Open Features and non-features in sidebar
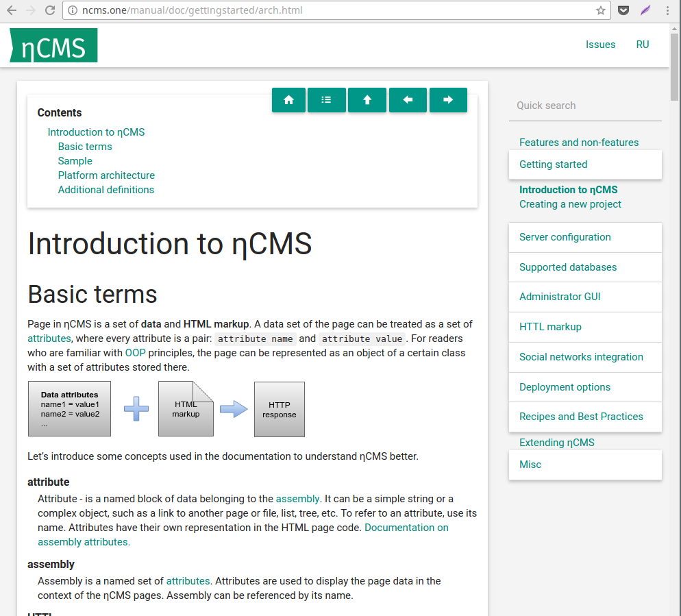The width and height of the screenshot is (681, 616). pos(578,143)
